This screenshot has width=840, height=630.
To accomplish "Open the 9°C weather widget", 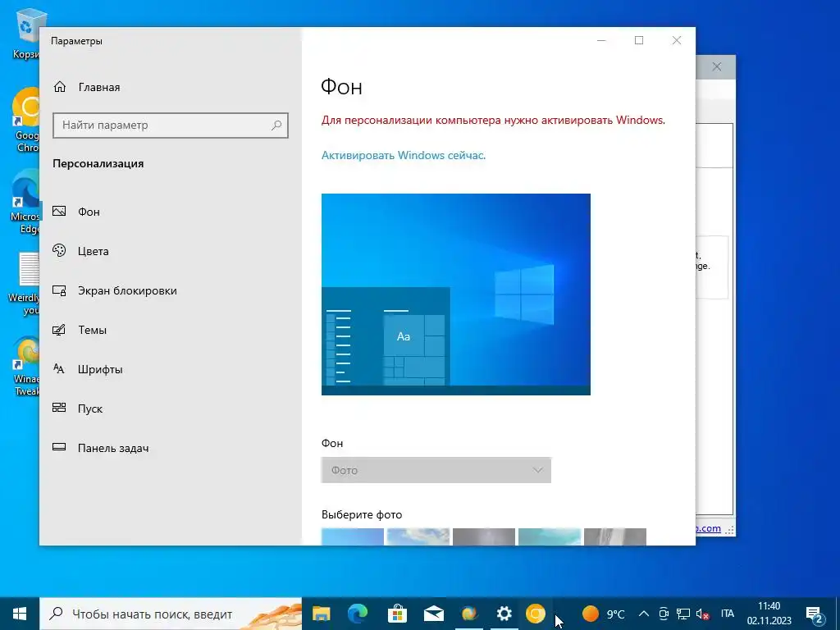I will tap(604, 614).
